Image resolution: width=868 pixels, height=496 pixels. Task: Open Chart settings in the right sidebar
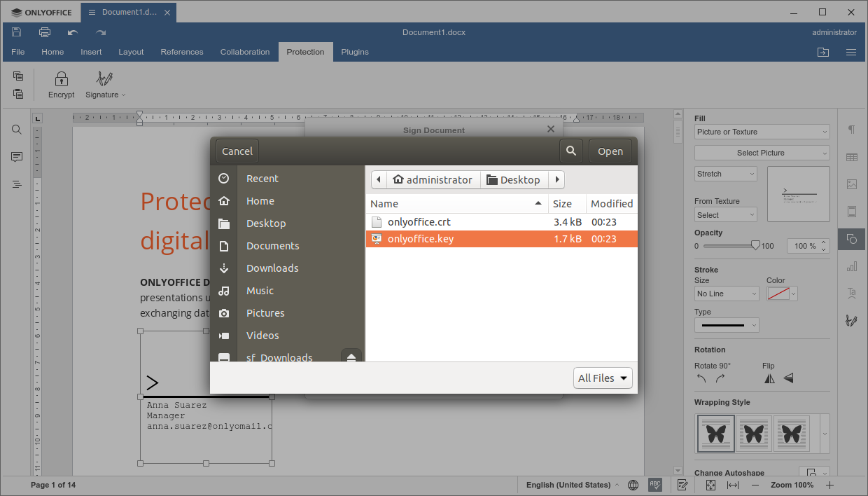click(x=851, y=266)
